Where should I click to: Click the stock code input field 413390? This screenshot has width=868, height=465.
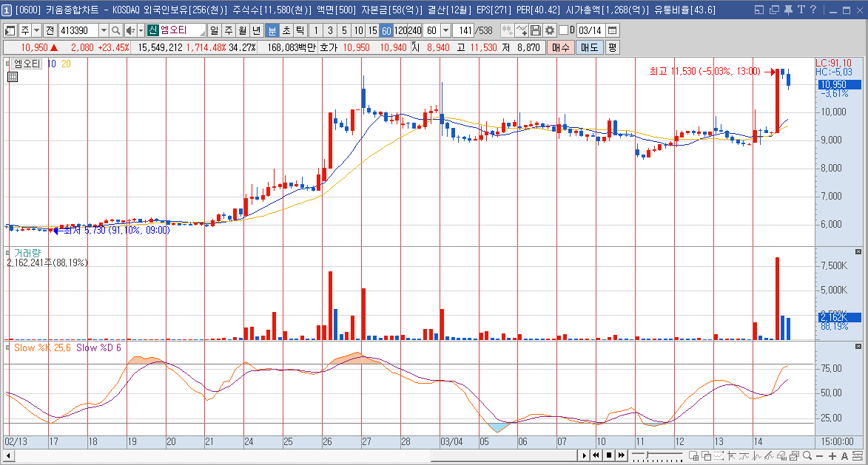(78, 30)
